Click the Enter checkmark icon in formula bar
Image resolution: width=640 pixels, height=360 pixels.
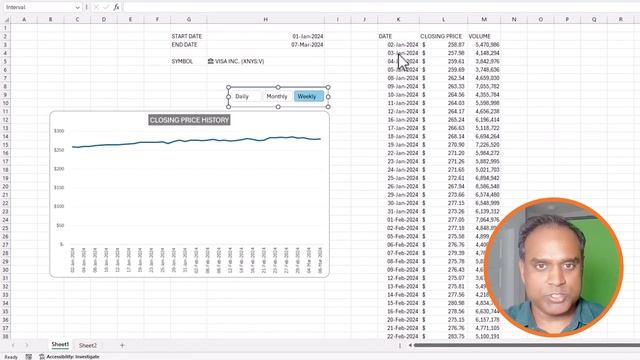[x=106, y=7]
